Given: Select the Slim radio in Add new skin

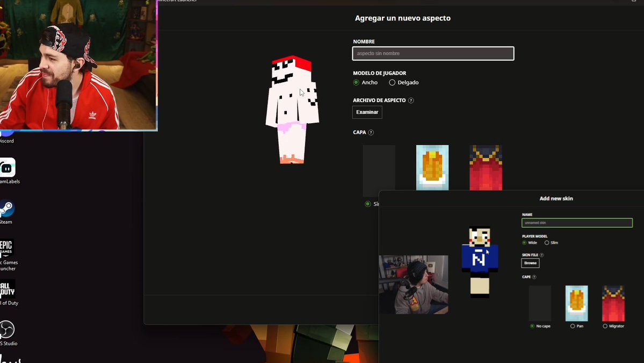Looking at the screenshot, I should (x=547, y=243).
